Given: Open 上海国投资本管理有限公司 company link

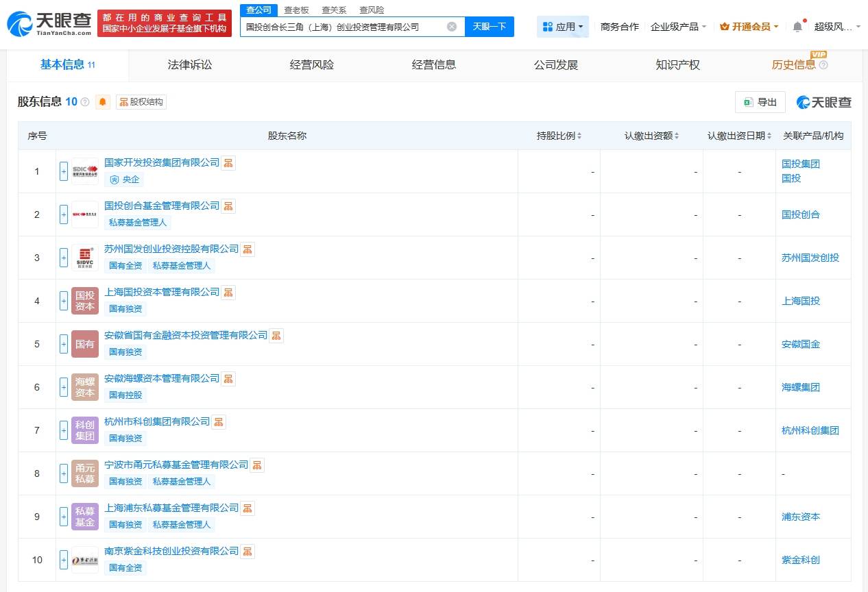Looking at the screenshot, I should [162, 292].
